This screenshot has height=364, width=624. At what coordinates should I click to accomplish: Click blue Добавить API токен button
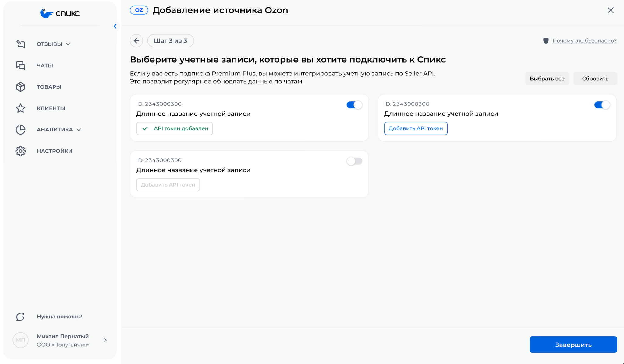416,128
